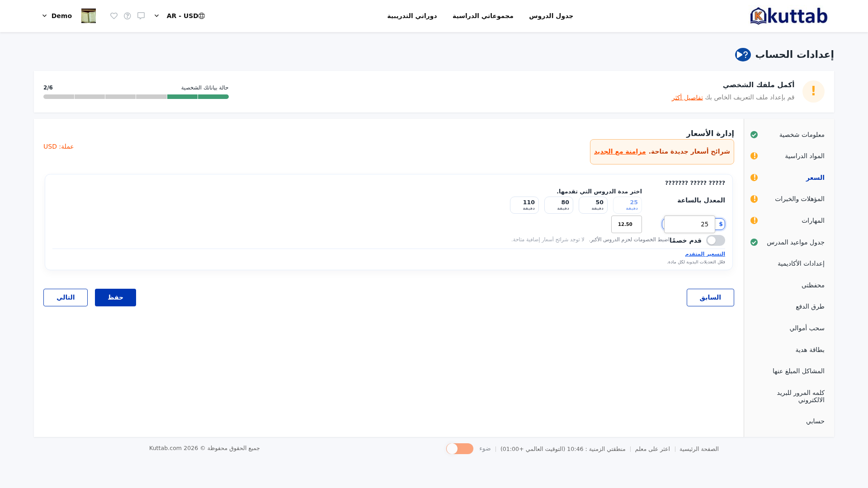The image size is (868, 488).
Task: Toggle the ضوء light mode switch
Action: tap(460, 449)
